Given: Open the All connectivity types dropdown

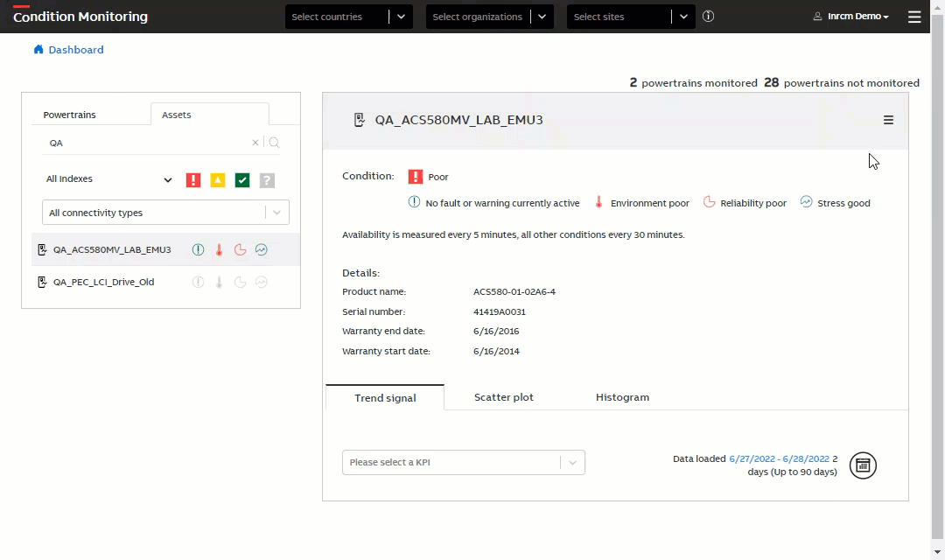Looking at the screenshot, I should click(165, 212).
